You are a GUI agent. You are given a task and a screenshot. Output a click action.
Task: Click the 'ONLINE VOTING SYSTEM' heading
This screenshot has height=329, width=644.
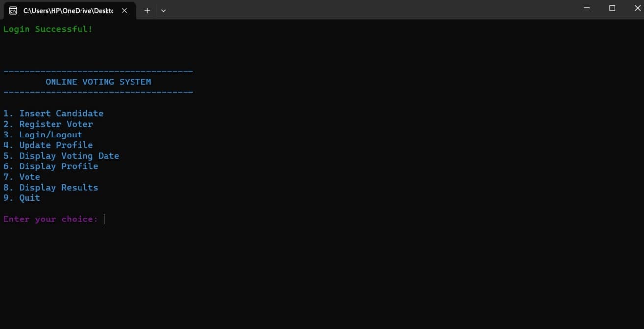[98, 82]
